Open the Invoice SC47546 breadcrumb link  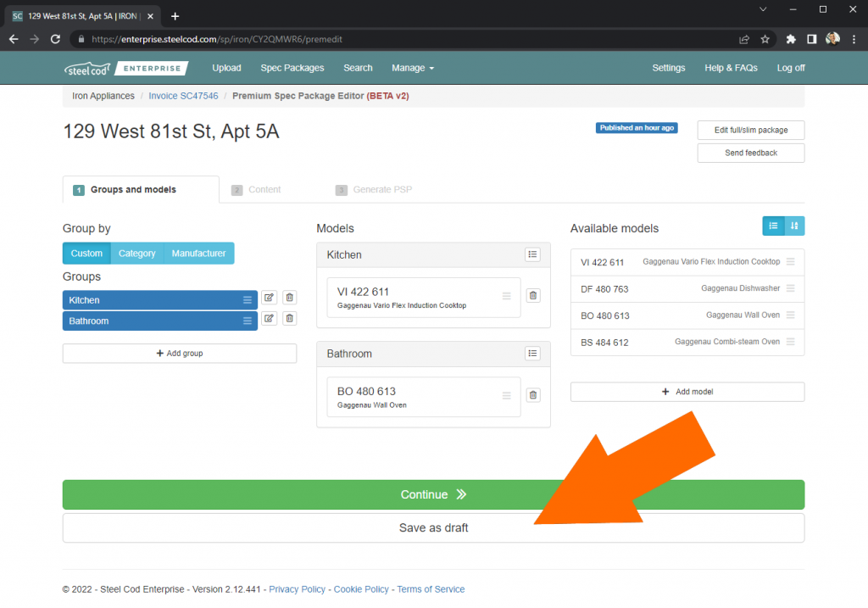[183, 96]
